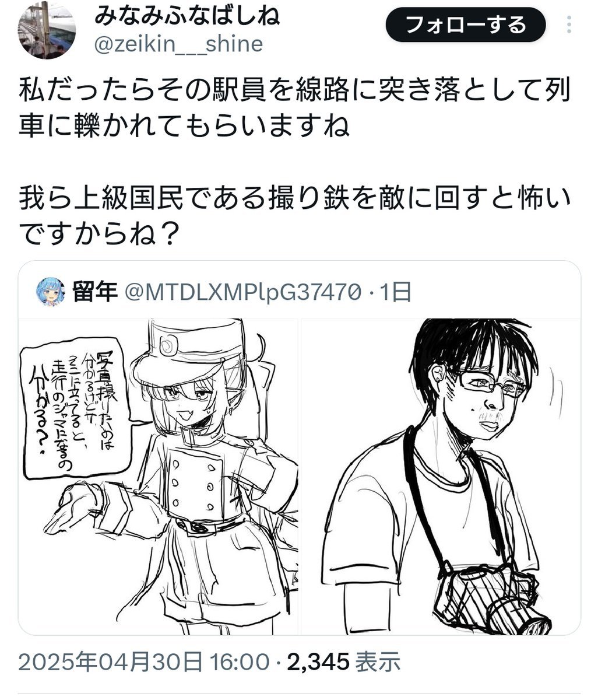Open the quoted tweet's 1日 timestamp
The height and width of the screenshot is (700, 598).
coord(396,292)
